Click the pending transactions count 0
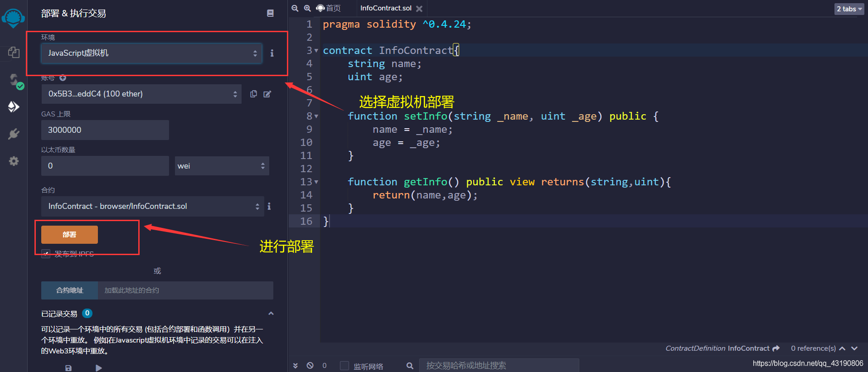 click(325, 366)
